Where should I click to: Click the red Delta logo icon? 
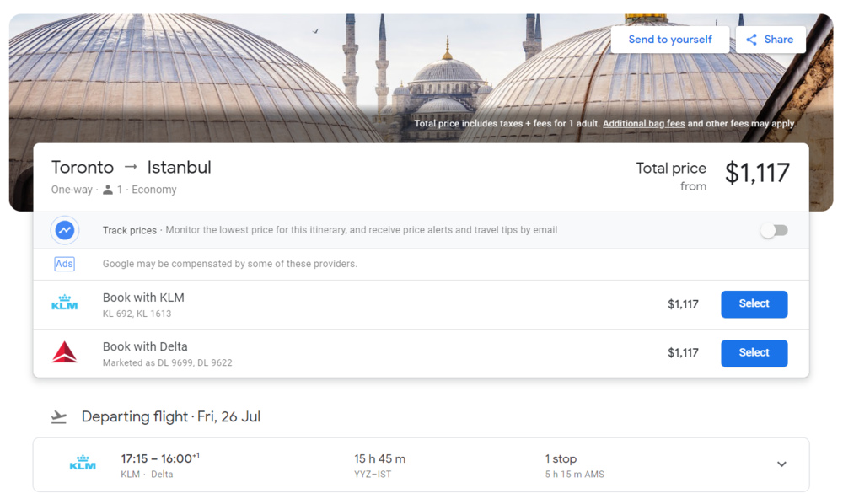click(65, 353)
